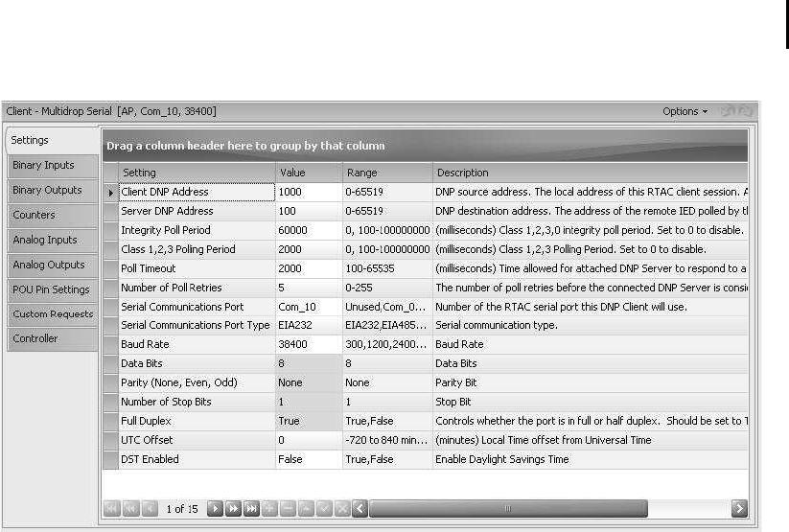Click the checkmark end-edit icon
The width and height of the screenshot is (789, 532).
323,508
